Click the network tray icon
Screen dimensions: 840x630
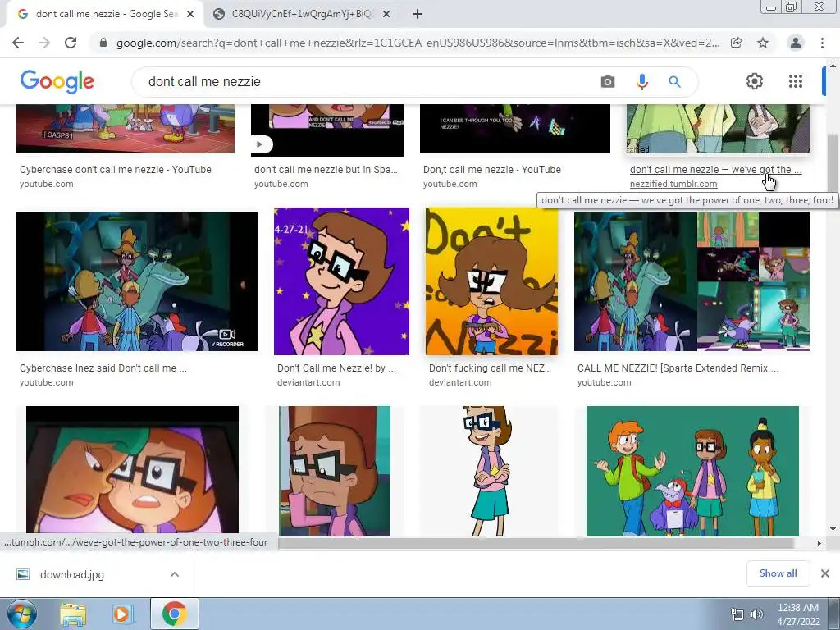tap(737, 614)
